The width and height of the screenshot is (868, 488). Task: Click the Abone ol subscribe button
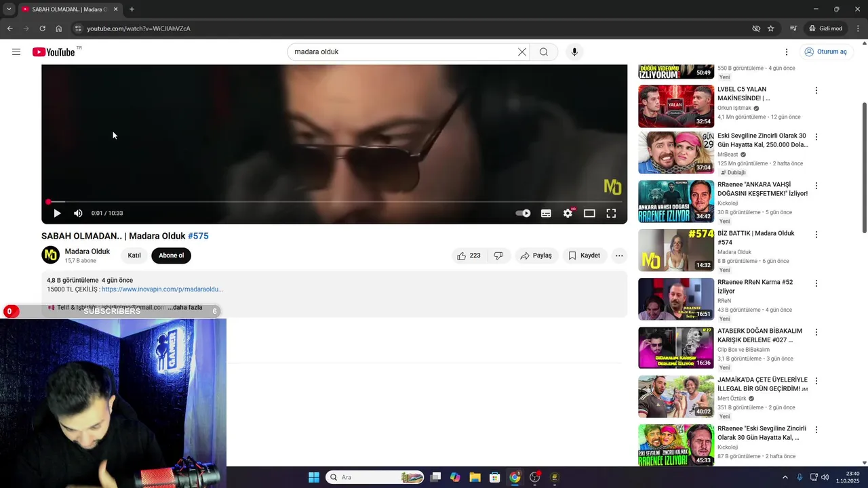tap(172, 256)
